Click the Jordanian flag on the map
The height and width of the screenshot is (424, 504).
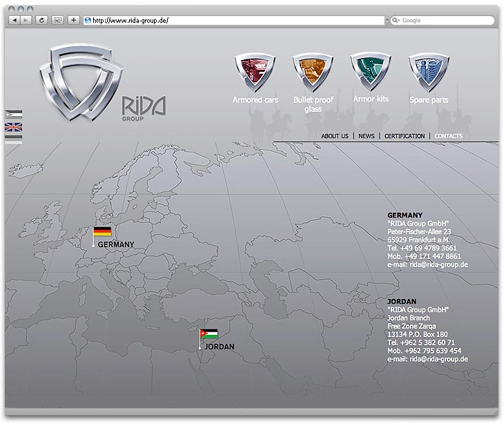click(x=209, y=334)
